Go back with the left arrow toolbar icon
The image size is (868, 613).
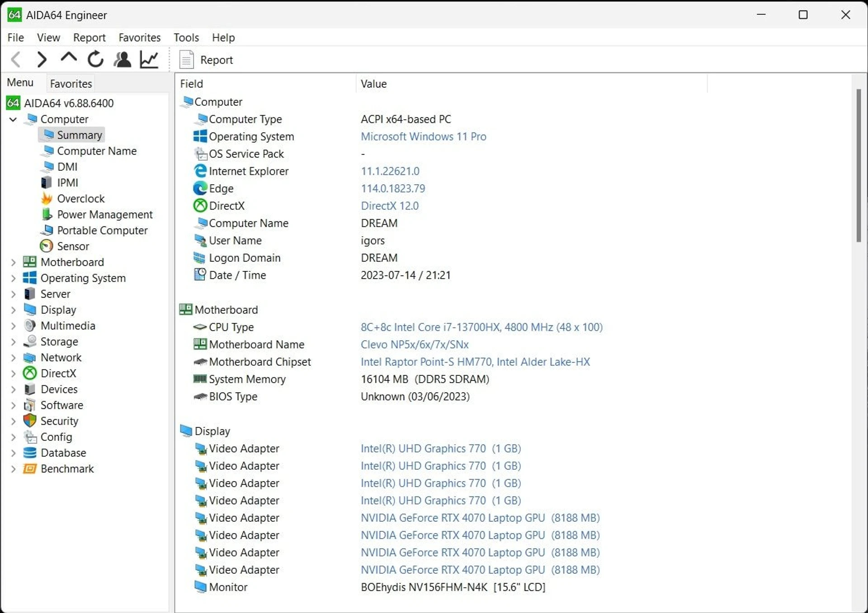(16, 59)
